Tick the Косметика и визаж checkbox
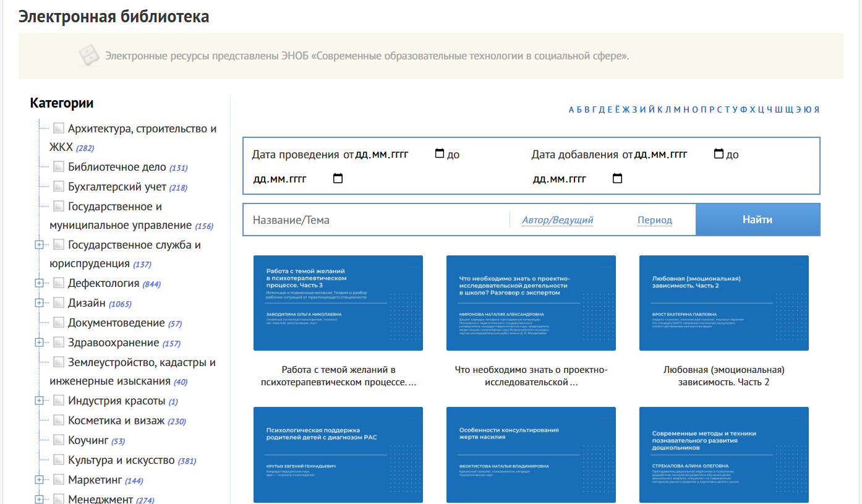Viewport: 862px width, 504px height. coord(59,421)
